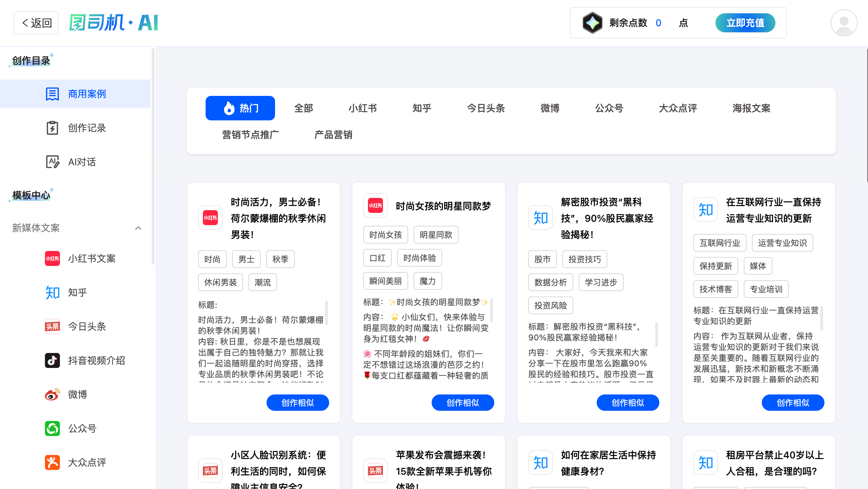Switch to the 海报文案 category tab

(751, 108)
